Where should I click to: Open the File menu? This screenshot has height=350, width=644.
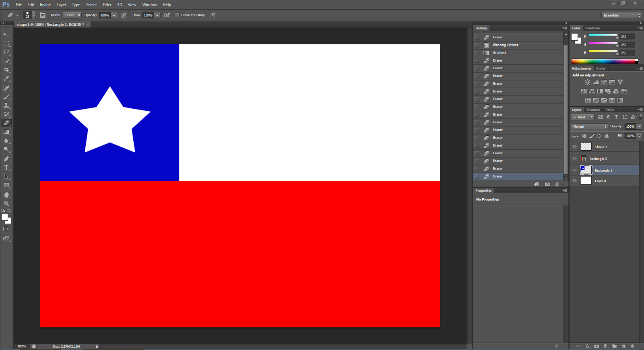click(19, 5)
